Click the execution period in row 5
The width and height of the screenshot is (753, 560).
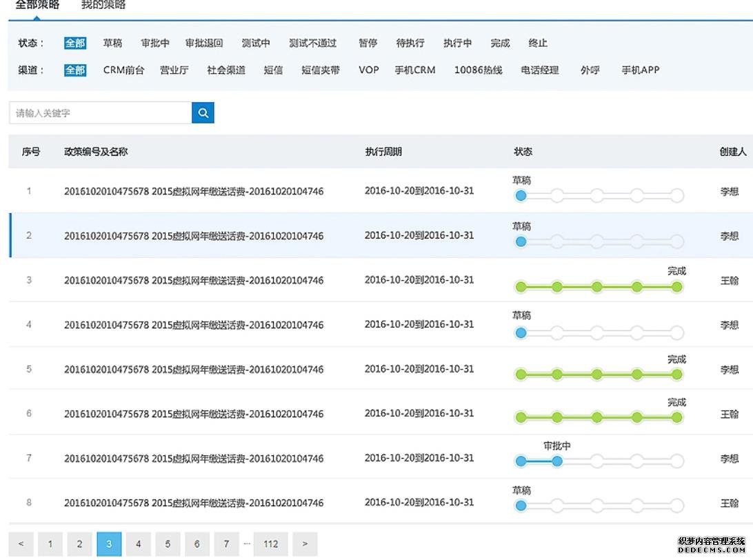tap(419, 369)
